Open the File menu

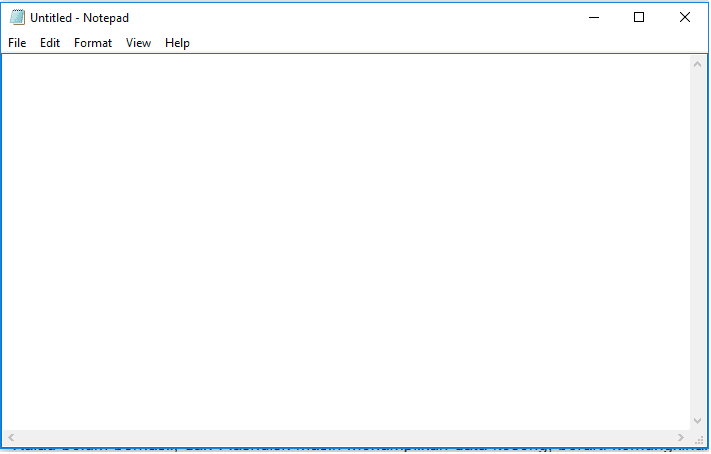17,43
